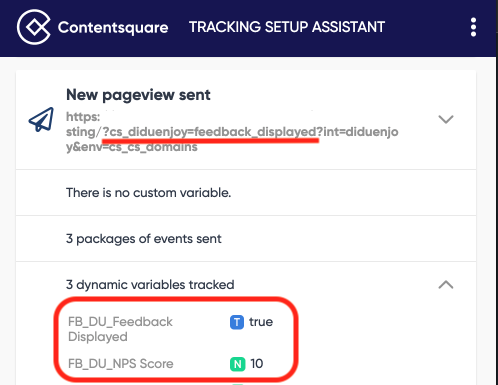Click the true value of Feedback Displayed
Image resolution: width=498 pixels, height=385 pixels.
click(261, 322)
